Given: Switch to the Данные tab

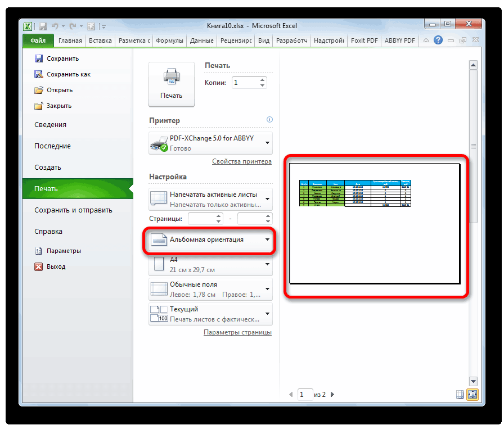Looking at the screenshot, I should (x=201, y=40).
